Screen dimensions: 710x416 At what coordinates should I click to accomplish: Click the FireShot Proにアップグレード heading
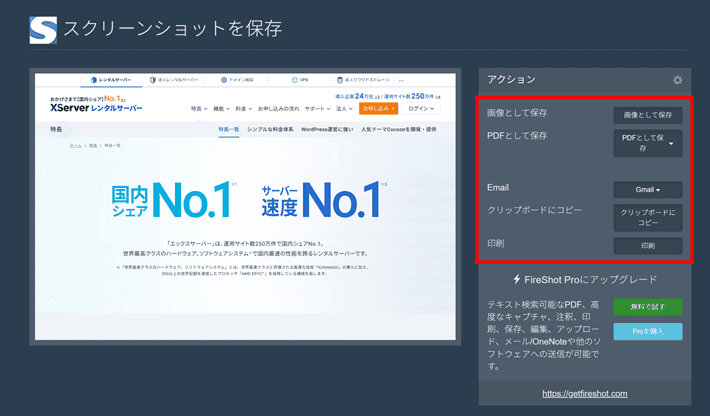pos(590,280)
